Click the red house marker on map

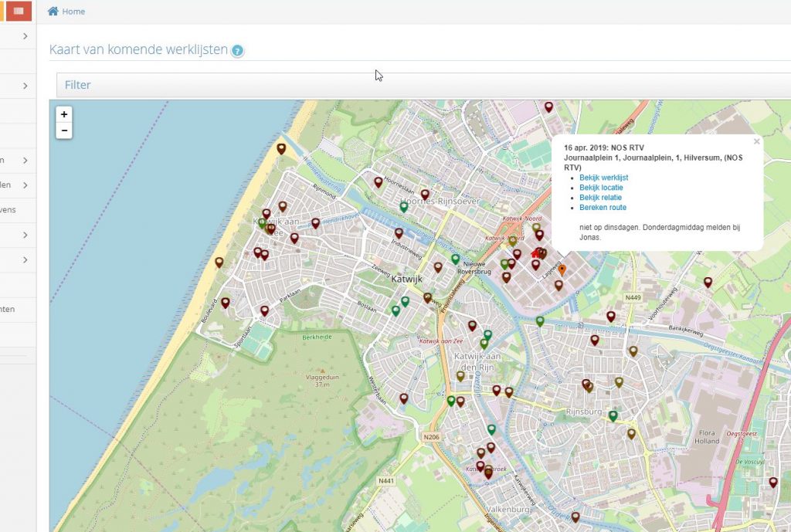pos(535,252)
